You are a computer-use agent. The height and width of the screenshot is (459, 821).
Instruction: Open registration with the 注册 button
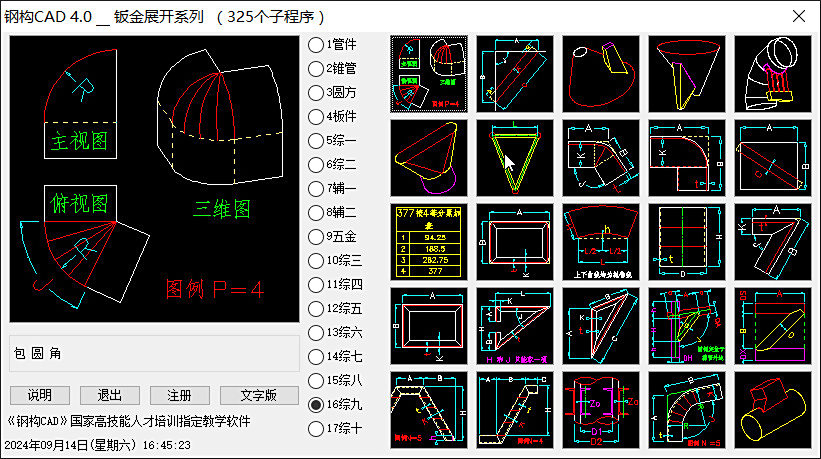pos(180,395)
